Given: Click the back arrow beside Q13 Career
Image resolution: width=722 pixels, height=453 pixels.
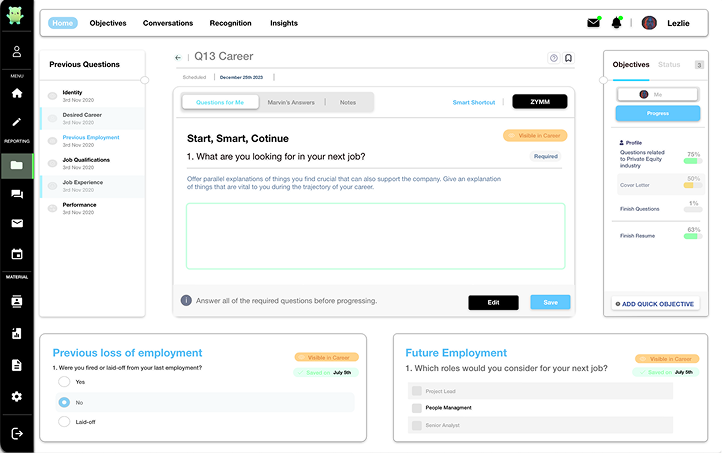Looking at the screenshot, I should (178, 58).
